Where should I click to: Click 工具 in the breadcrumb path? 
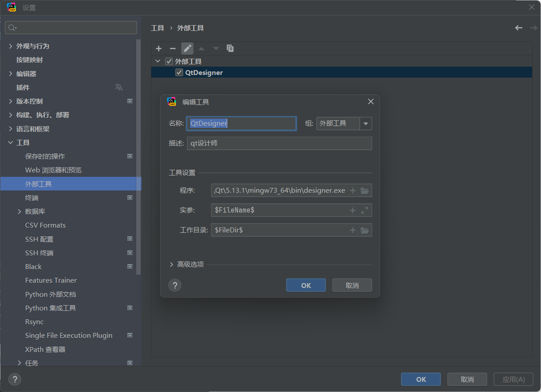(157, 28)
